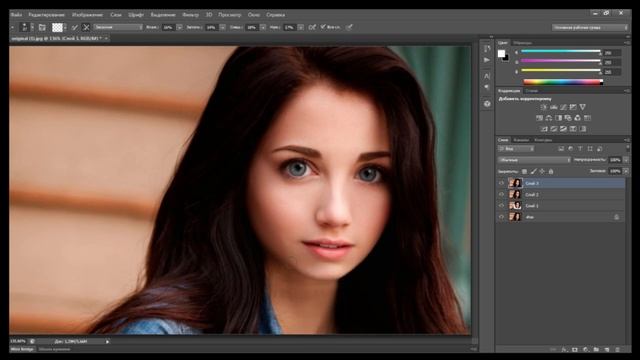Switch to the Образцы tab
The width and height of the screenshot is (640, 360).
[x=522, y=42]
